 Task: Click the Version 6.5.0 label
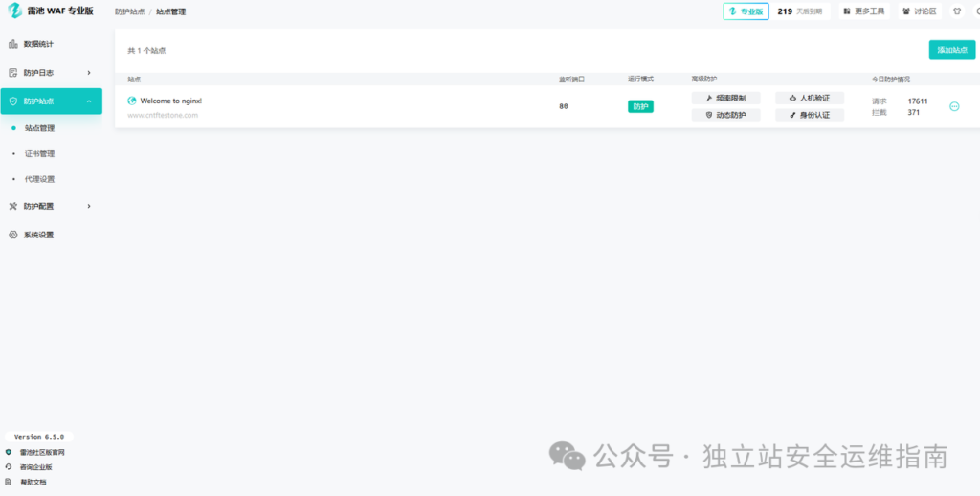(x=39, y=437)
